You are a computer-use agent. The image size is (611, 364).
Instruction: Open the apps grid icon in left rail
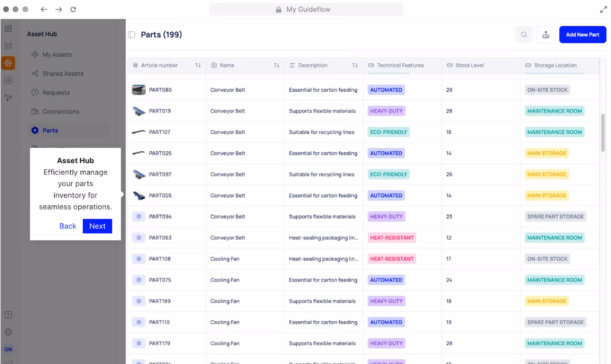point(8,29)
